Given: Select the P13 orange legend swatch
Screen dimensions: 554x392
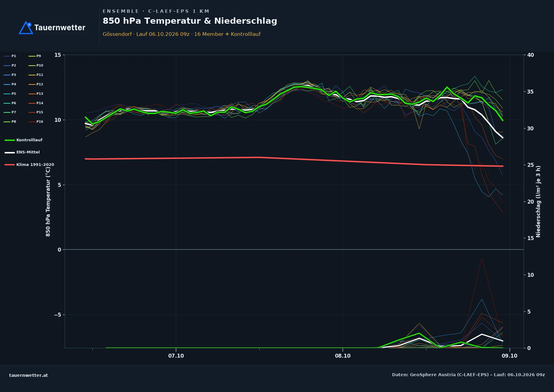Looking at the screenshot, I should [x=32, y=94].
